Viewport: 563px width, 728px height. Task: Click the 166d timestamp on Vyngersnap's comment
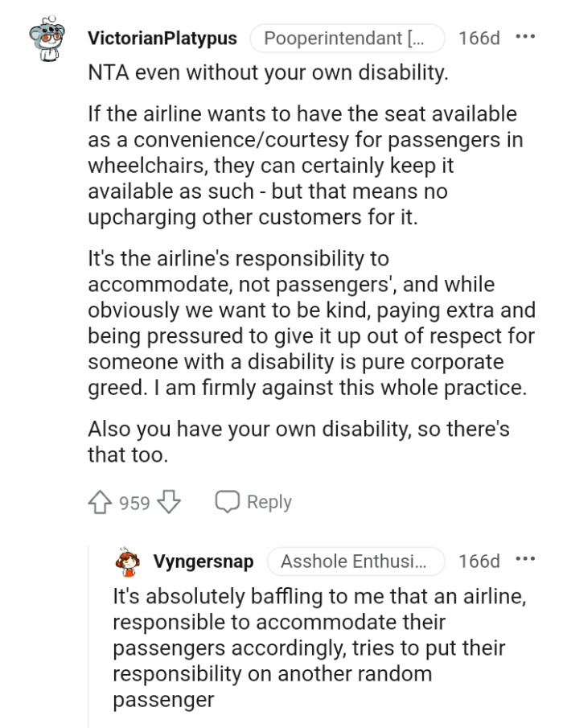click(479, 561)
